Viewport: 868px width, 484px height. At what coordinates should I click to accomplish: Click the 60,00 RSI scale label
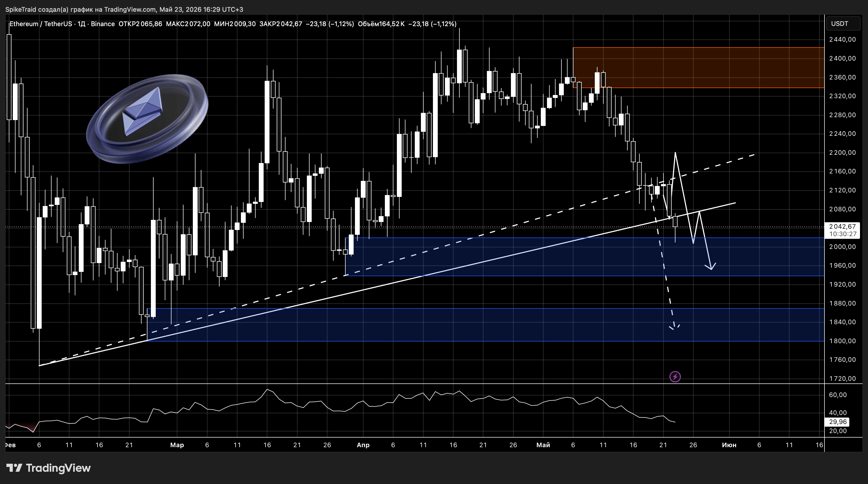[838, 395]
